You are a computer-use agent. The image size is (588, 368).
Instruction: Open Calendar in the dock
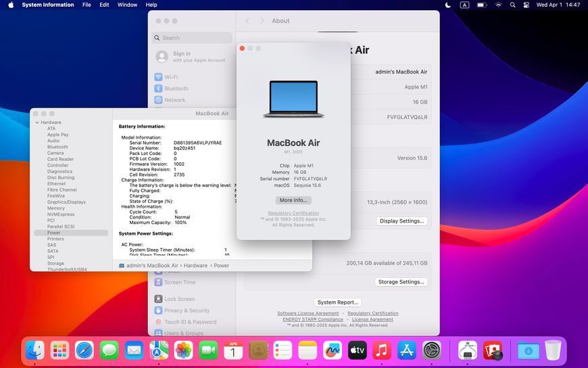(x=233, y=350)
